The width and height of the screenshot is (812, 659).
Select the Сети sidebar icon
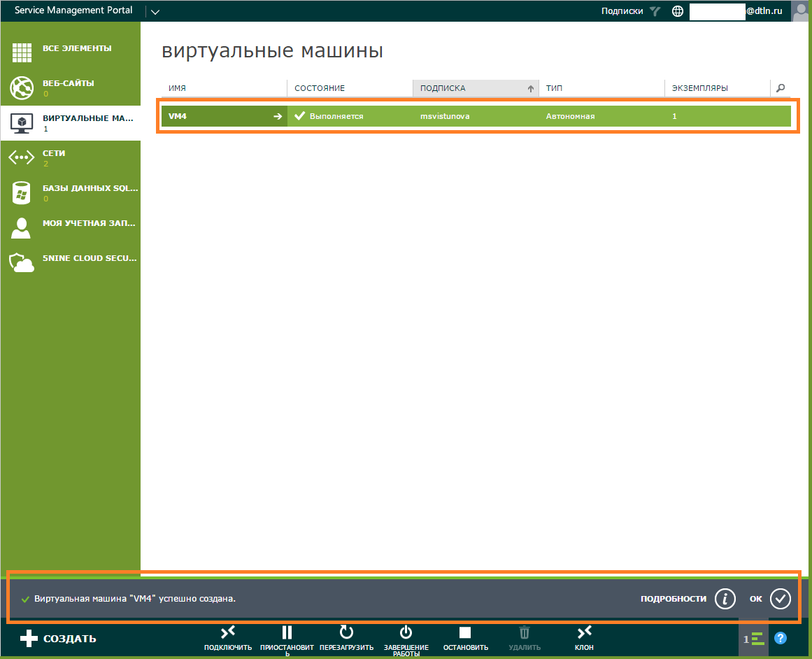(20, 157)
